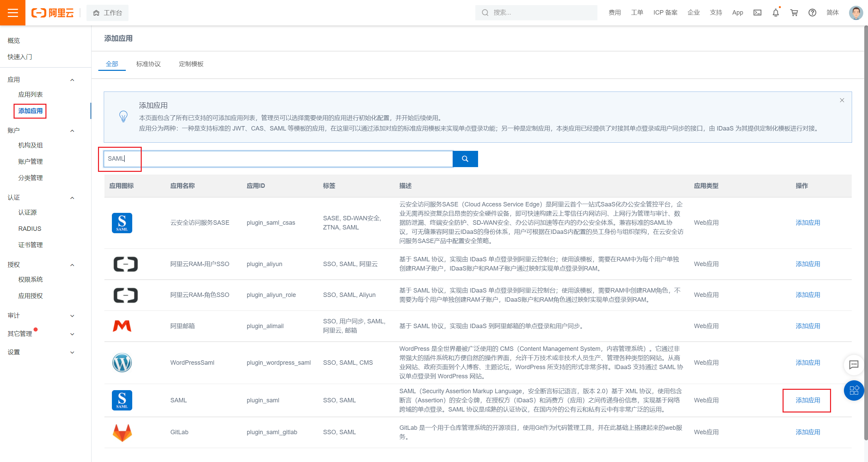Click your profile avatar
This screenshot has height=462, width=868.
856,13
